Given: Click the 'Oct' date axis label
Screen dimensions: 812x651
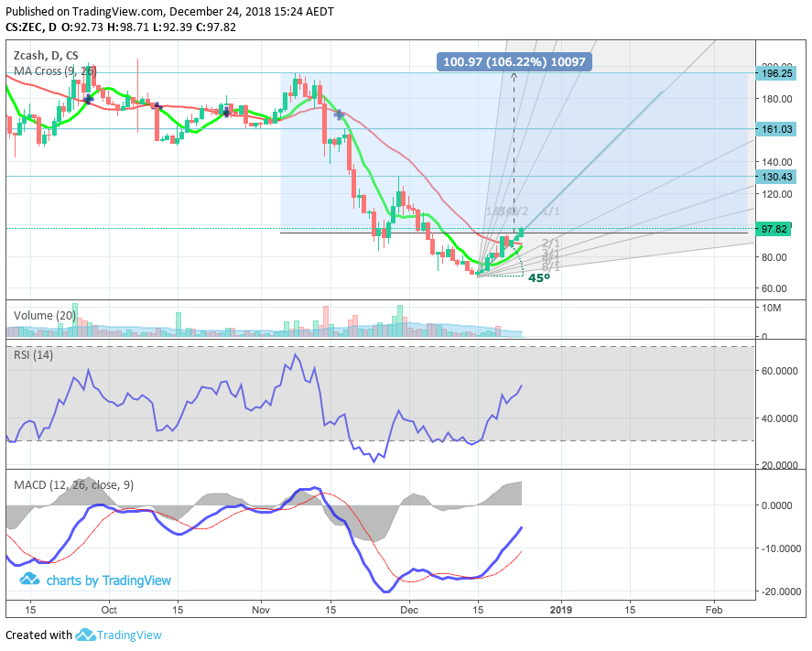Looking at the screenshot, I should click(109, 610).
